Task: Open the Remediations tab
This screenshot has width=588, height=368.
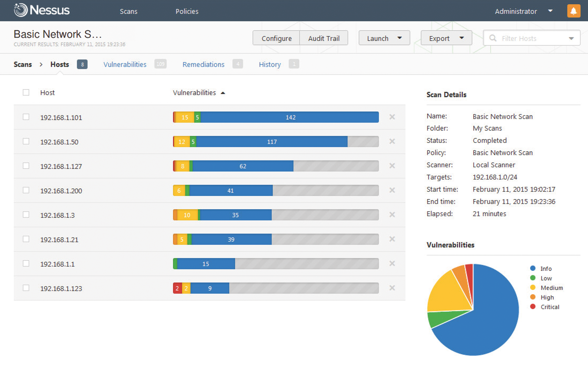Action: click(x=203, y=64)
